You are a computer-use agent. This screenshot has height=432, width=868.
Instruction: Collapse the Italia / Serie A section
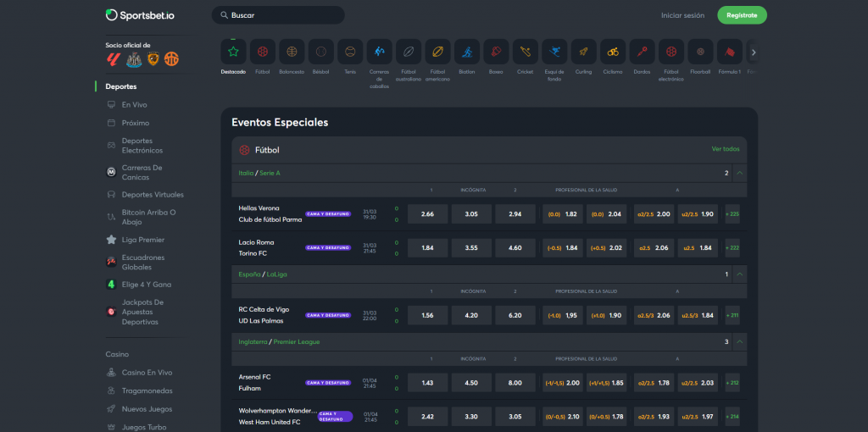[739, 173]
